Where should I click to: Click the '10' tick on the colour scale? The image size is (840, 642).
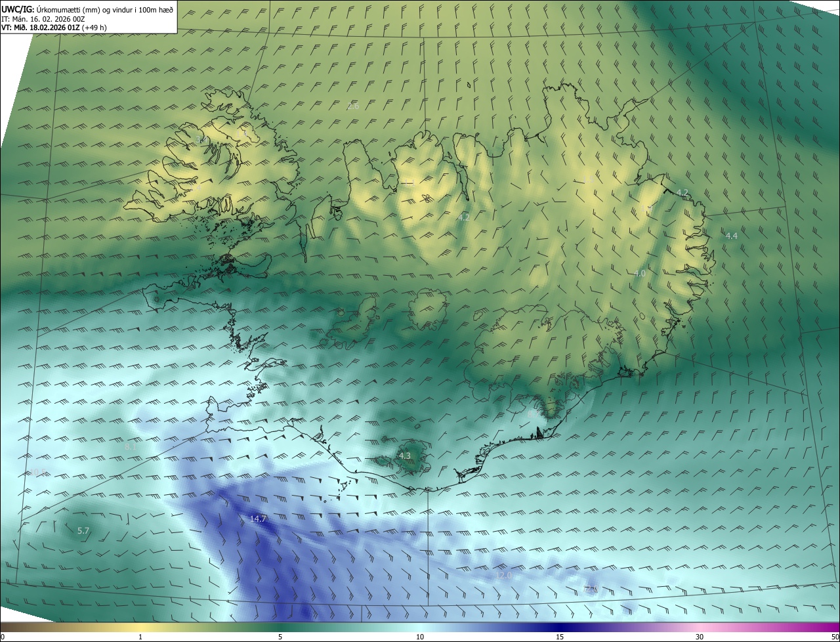[x=420, y=637]
